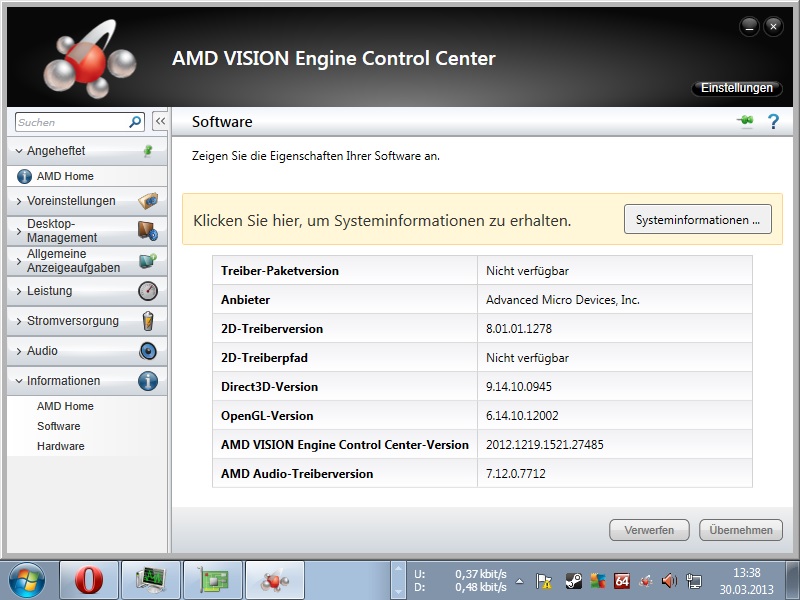Open the Einstellungen menu
This screenshot has height=600, width=800.
(737, 88)
